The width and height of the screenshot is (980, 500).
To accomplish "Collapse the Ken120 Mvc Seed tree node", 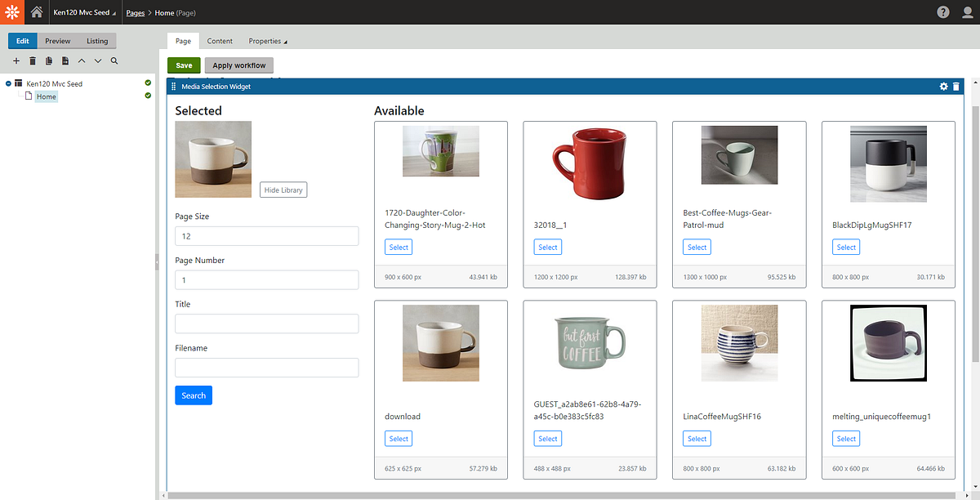I will [7, 83].
